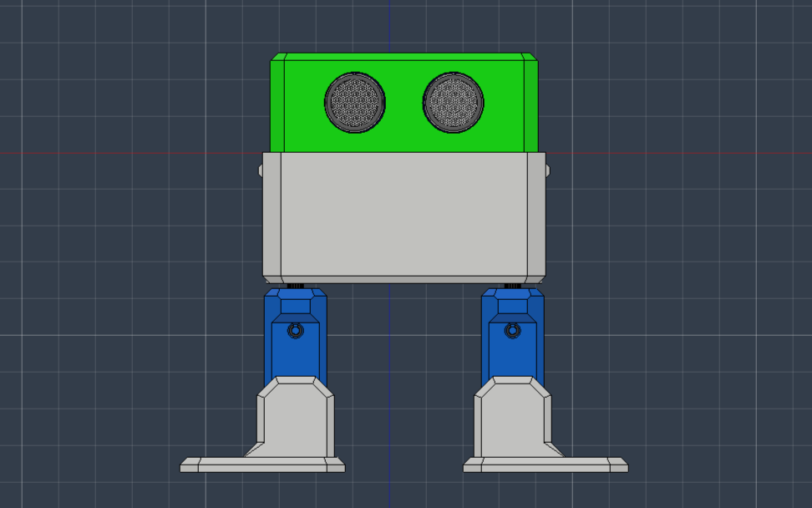Screen dimensions: 812x508
Task: Pick the screw hole on the right leg
Action: pos(513,330)
